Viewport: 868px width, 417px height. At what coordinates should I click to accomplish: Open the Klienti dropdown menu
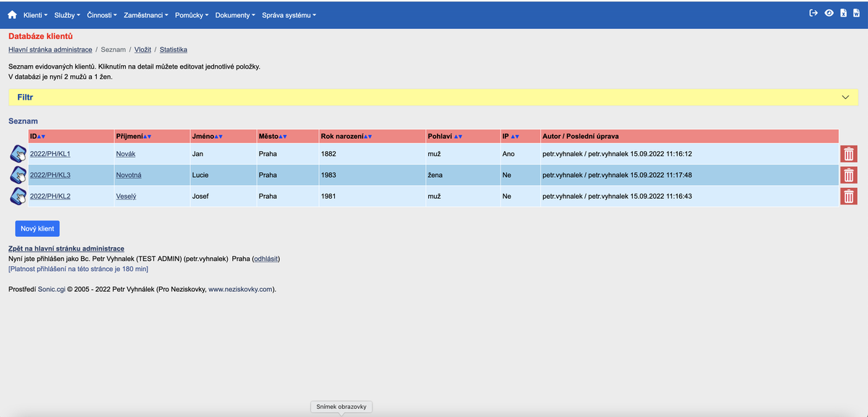tap(34, 14)
